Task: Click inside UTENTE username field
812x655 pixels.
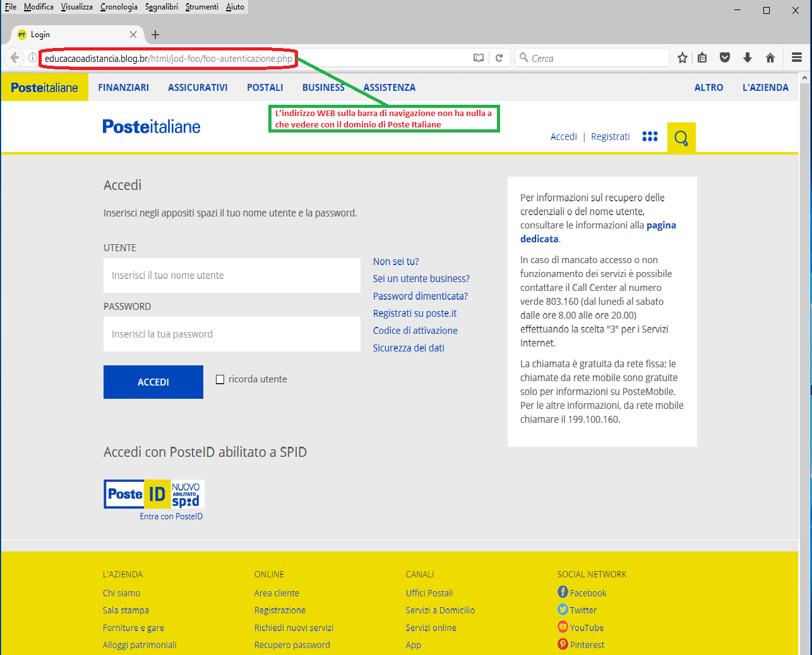Action: pyautogui.click(x=232, y=275)
